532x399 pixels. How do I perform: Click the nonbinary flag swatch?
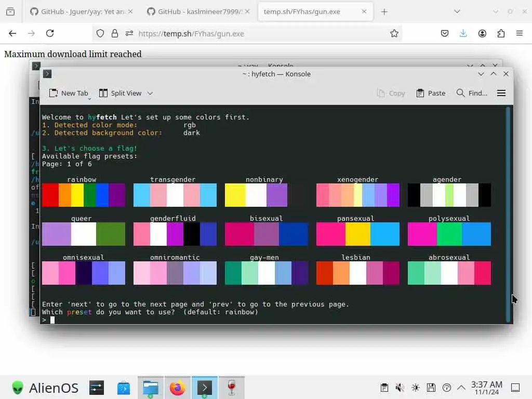click(256, 195)
